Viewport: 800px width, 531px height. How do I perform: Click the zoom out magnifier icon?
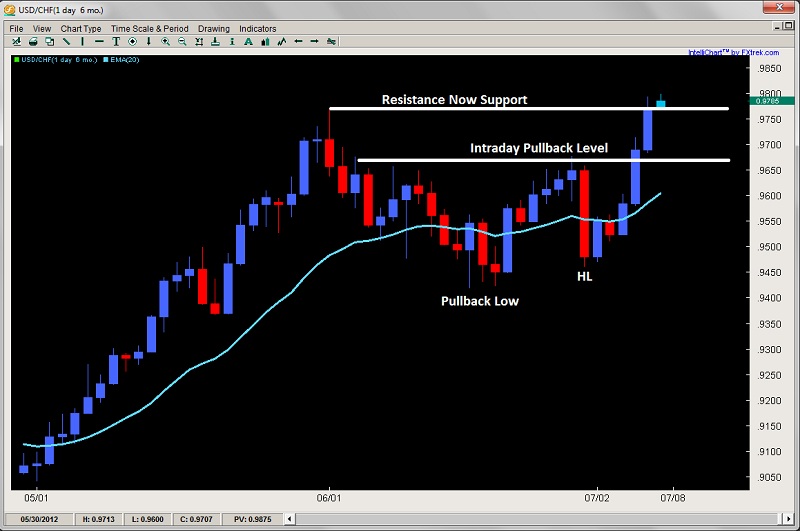click(x=182, y=41)
